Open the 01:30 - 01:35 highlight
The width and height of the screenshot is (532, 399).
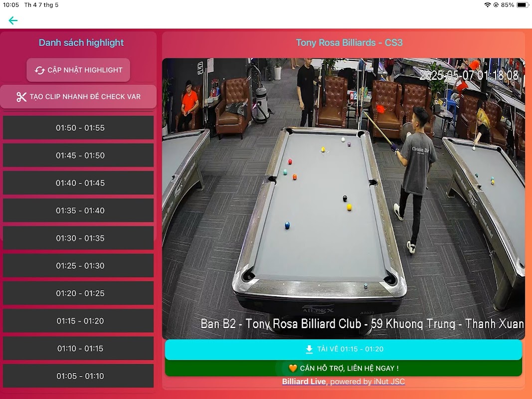tap(78, 238)
